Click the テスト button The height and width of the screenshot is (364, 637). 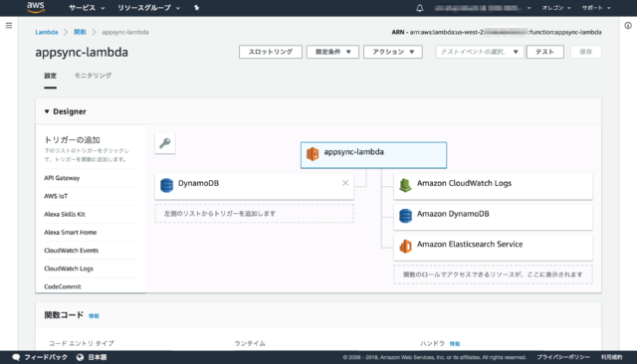pyautogui.click(x=544, y=52)
